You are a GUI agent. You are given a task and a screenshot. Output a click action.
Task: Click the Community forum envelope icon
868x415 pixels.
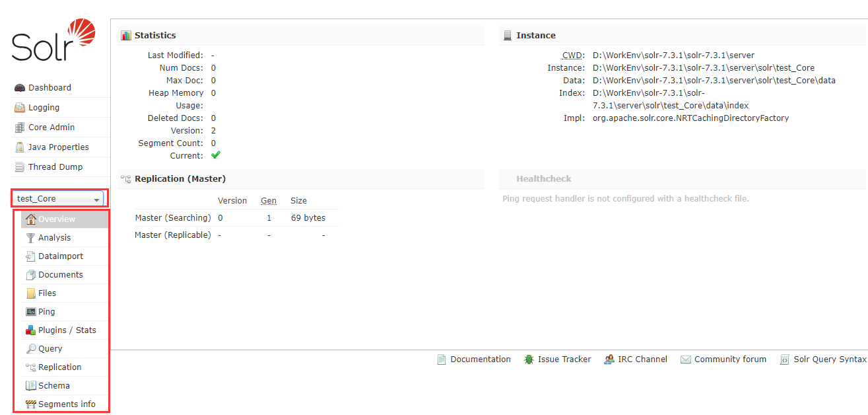click(686, 359)
